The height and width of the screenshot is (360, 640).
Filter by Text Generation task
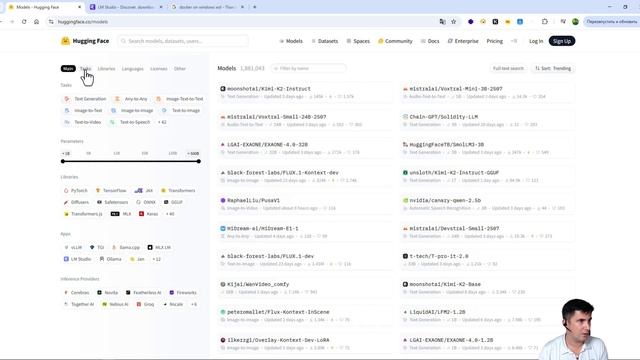click(x=85, y=99)
